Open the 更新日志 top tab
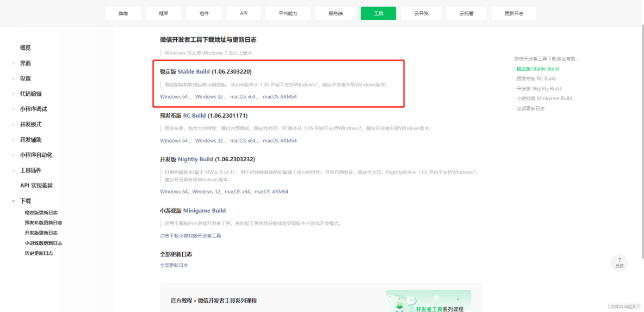 click(x=514, y=14)
